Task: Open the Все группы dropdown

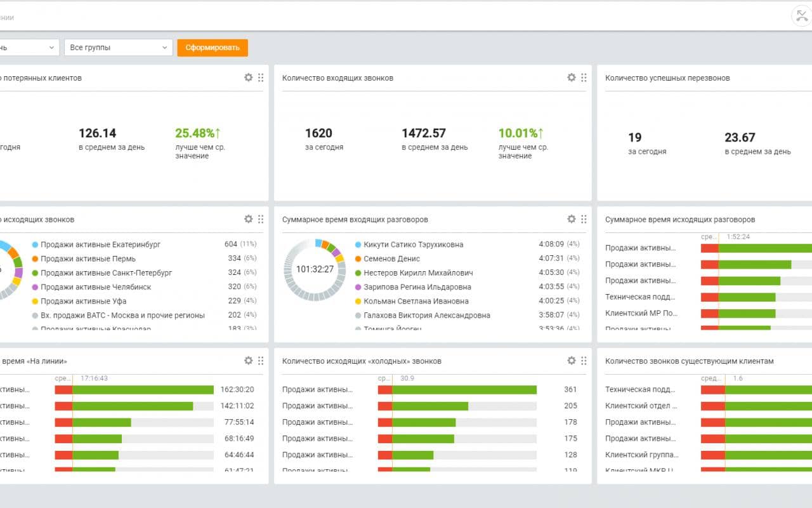Action: coord(118,48)
